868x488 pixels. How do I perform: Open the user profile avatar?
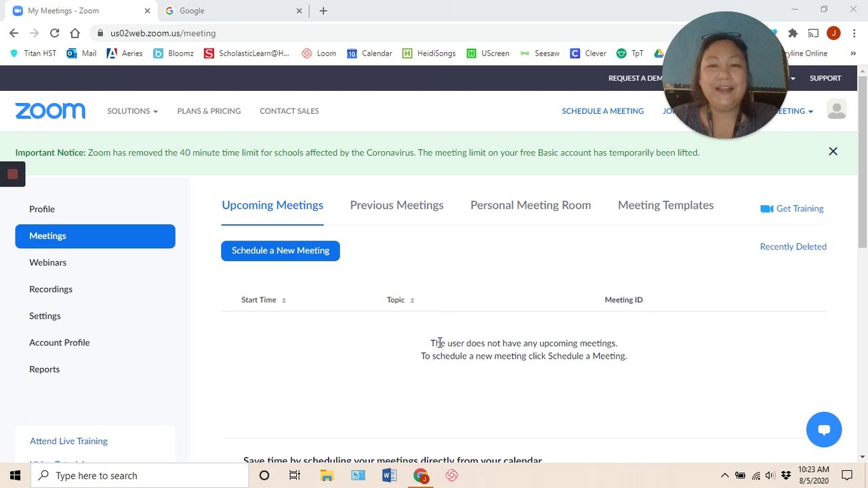click(837, 109)
